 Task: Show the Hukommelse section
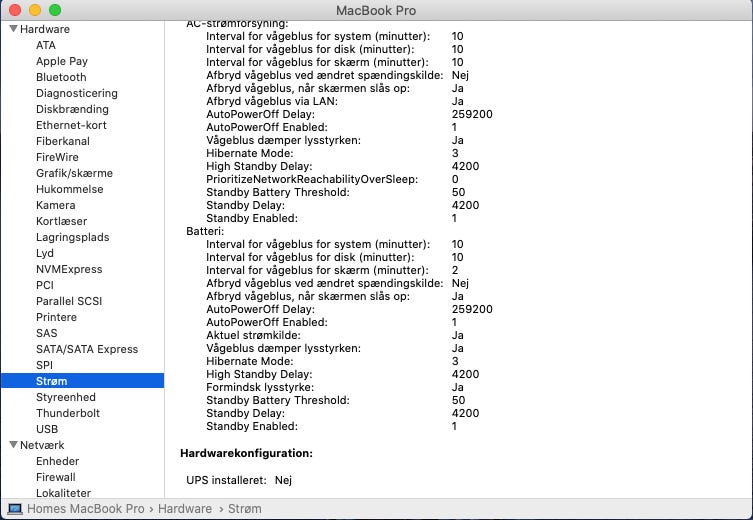tap(69, 189)
